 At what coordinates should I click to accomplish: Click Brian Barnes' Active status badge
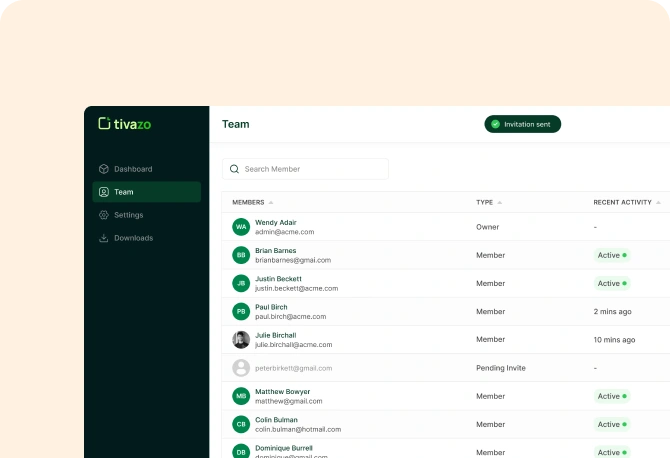[611, 255]
